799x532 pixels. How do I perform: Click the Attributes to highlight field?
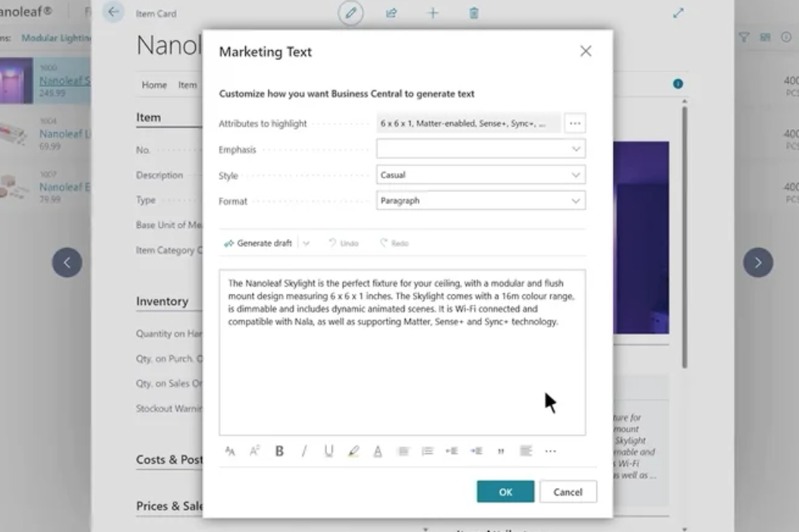point(468,123)
